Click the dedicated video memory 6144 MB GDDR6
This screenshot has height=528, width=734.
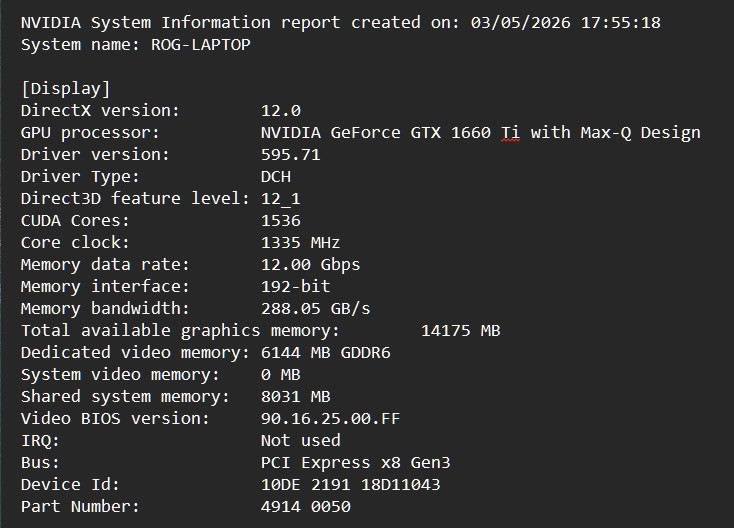click(326, 352)
